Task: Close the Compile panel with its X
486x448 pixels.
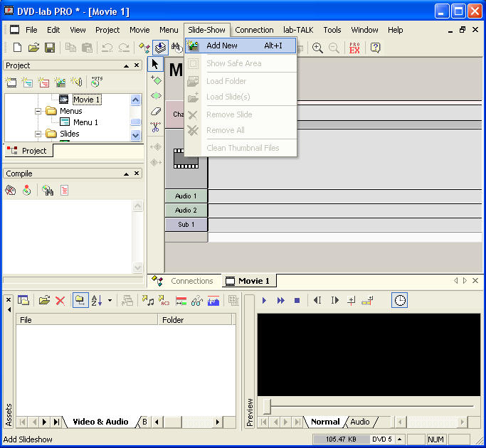Action: coord(137,174)
